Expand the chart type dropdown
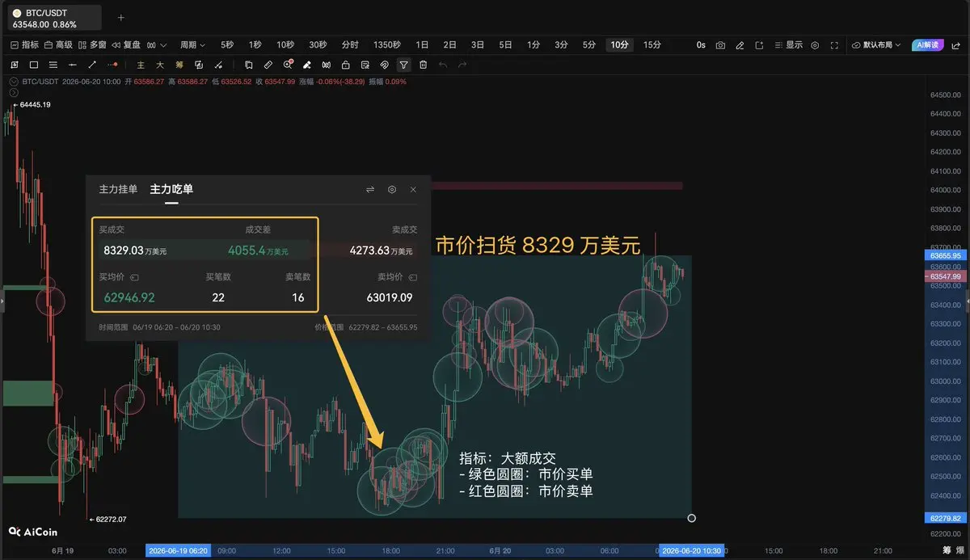Screen dimensions: 970x560 coord(156,45)
